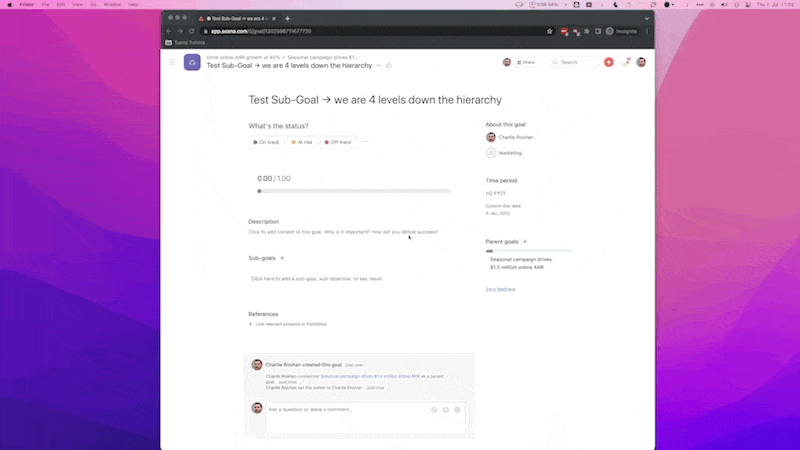Screen dimensions: 800x450
Task: Click the Send feedback link
Action: tap(501, 289)
